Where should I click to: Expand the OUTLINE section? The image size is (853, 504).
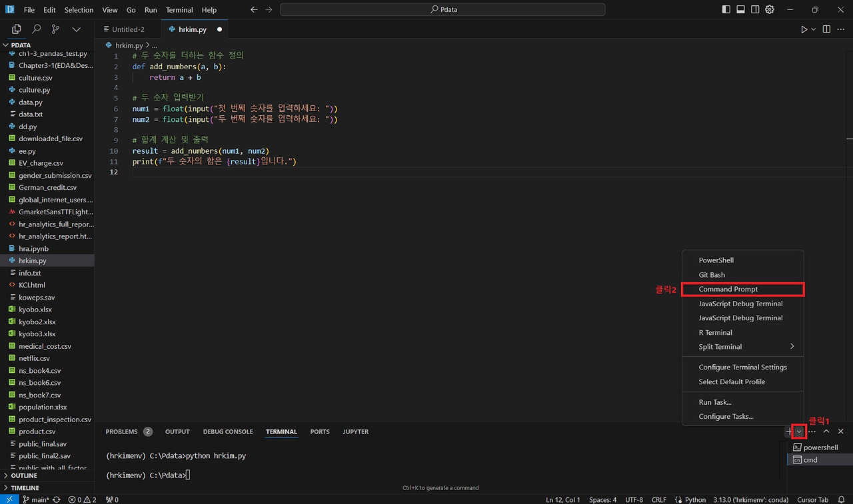point(47,476)
